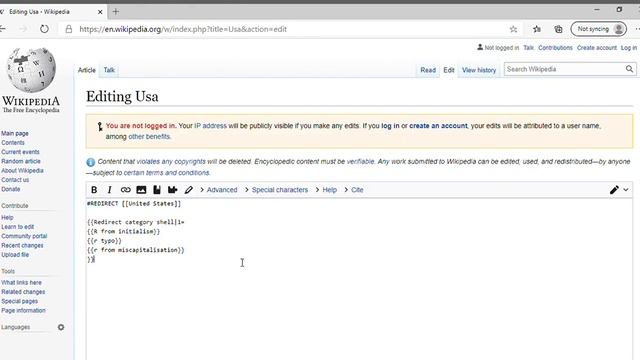Open What links here tool
This screenshot has height=360, width=640.
pos(21,282)
